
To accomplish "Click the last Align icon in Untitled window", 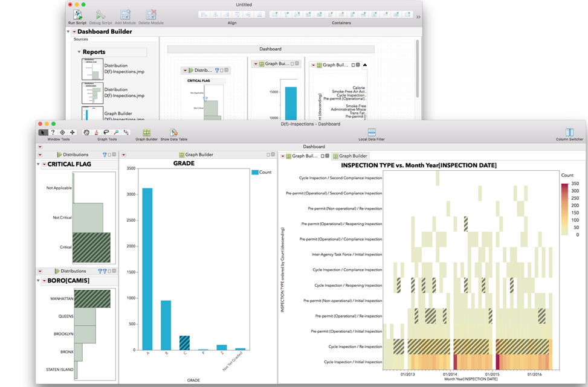I will pyautogui.click(x=259, y=14).
